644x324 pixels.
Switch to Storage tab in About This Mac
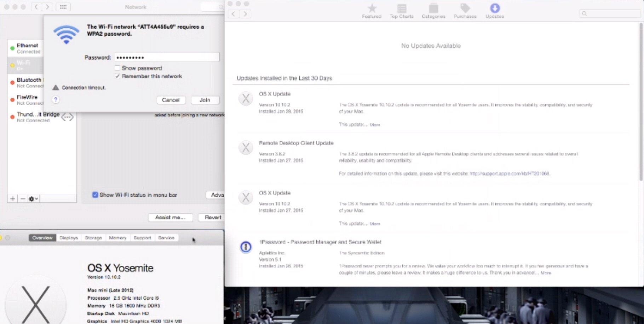(x=93, y=238)
